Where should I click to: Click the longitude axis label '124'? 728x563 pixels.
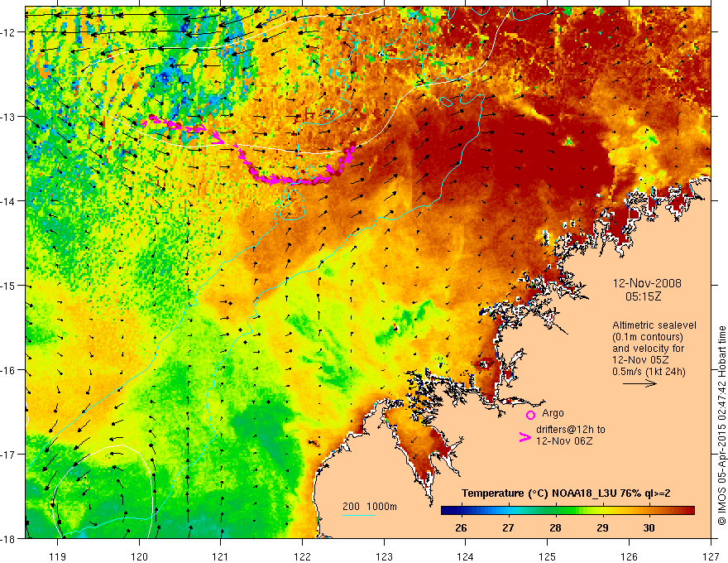(x=466, y=557)
